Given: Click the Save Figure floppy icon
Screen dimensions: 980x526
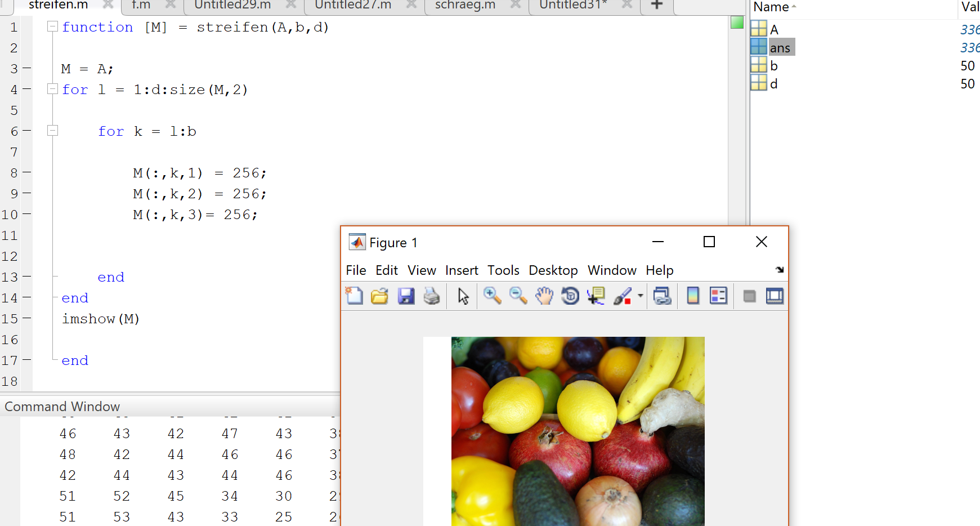Looking at the screenshot, I should coord(406,296).
